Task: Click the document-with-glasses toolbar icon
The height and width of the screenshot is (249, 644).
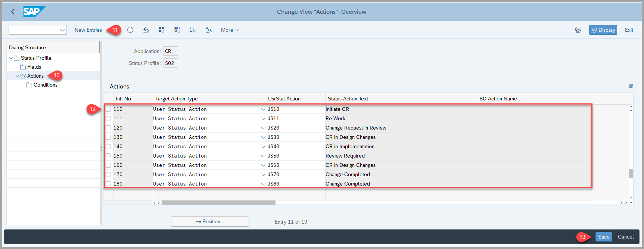Action: (209, 30)
